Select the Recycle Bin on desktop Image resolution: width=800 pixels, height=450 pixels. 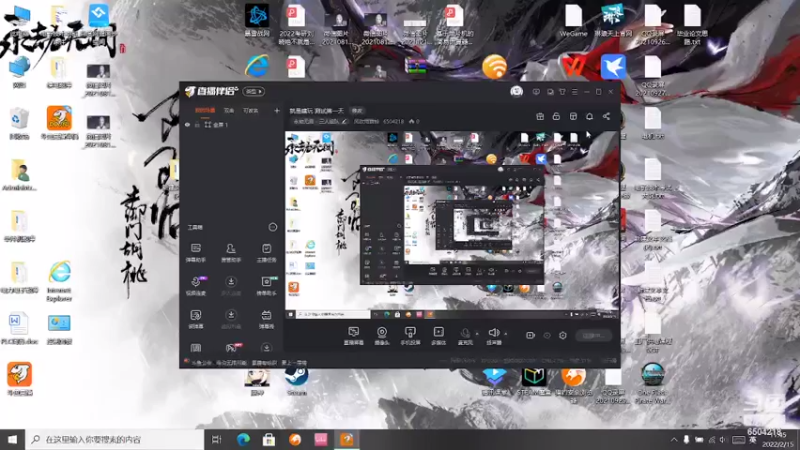tap(19, 123)
